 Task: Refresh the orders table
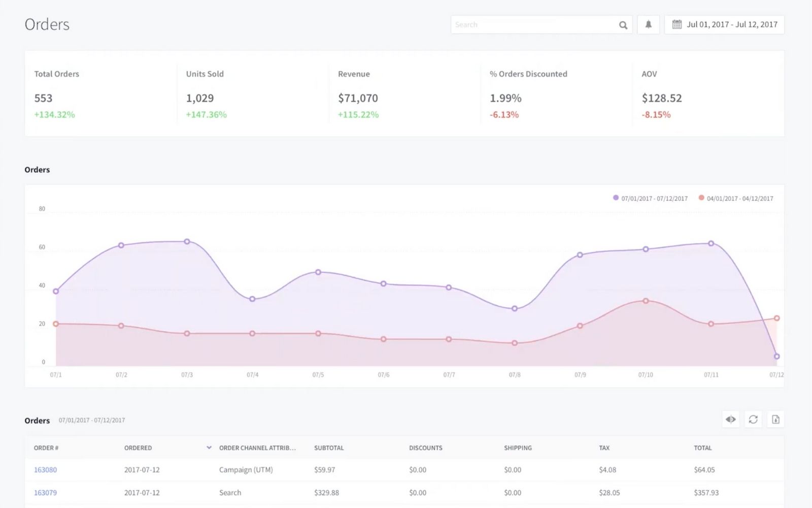click(x=753, y=419)
